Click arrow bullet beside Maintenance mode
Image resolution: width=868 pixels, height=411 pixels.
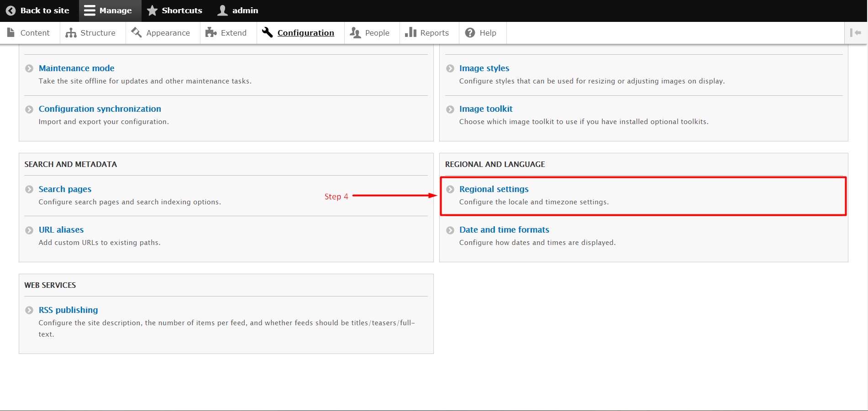pyautogui.click(x=29, y=68)
